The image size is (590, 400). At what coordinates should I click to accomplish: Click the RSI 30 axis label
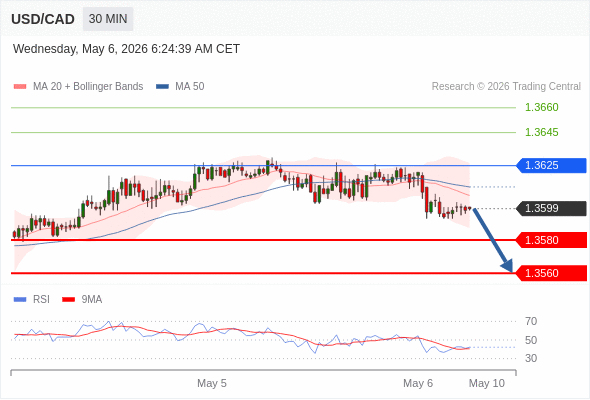(531, 359)
